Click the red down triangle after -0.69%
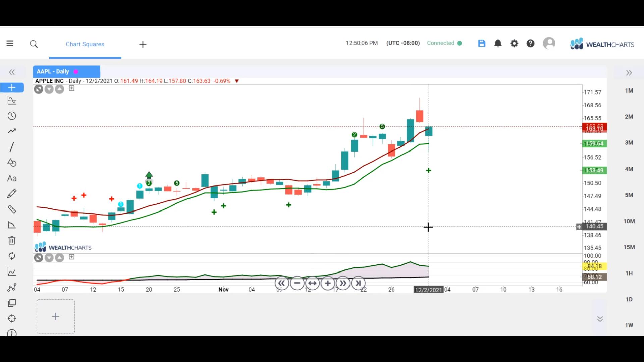This screenshot has width=644, height=362. click(x=237, y=81)
